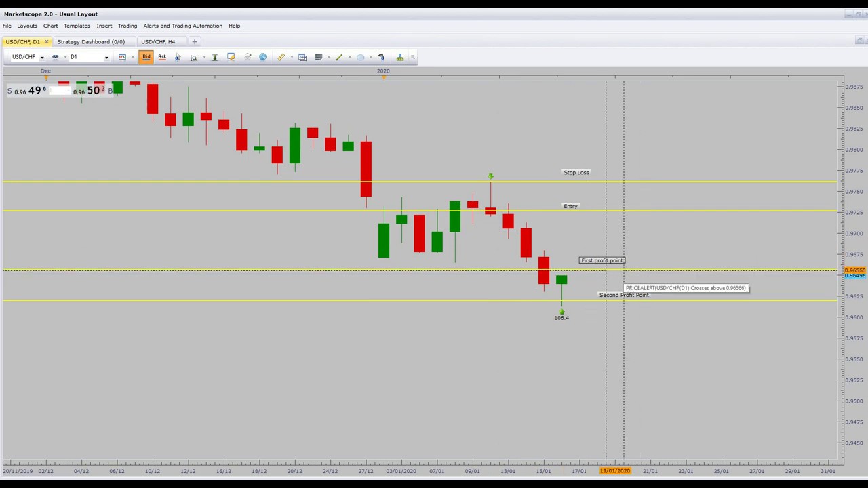This screenshot has height=488, width=868.
Task: Click the chart snapshot image icon
Action: pos(302,57)
